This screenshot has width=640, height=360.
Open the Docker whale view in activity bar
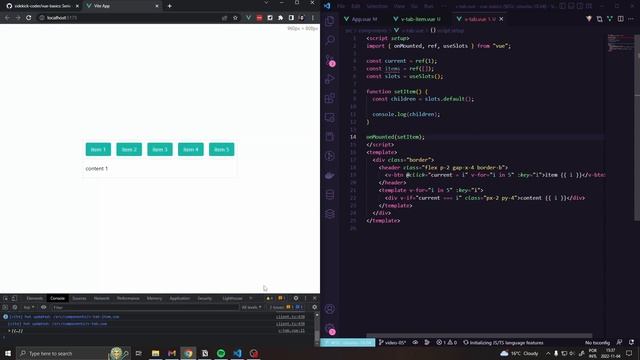330,176
